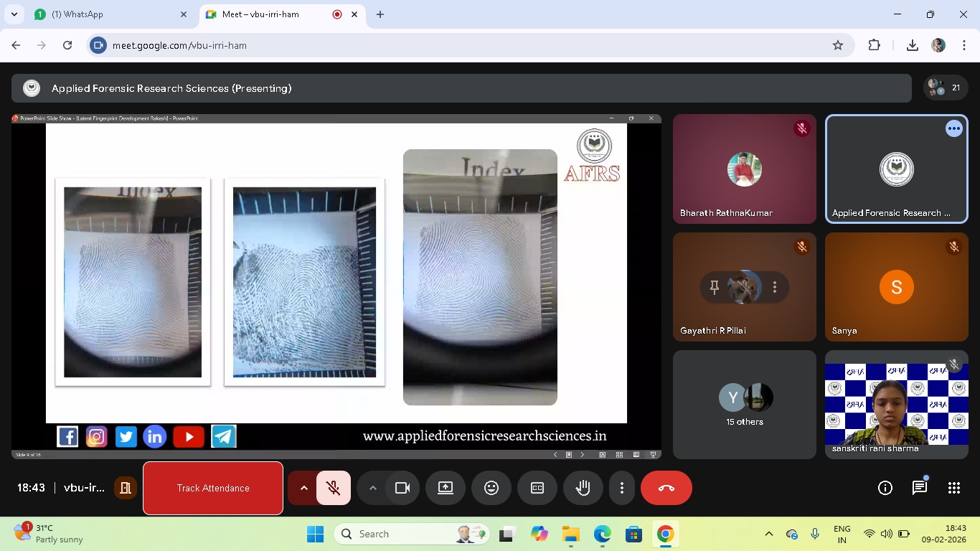
Task: Open the 15 others tile
Action: [745, 405]
